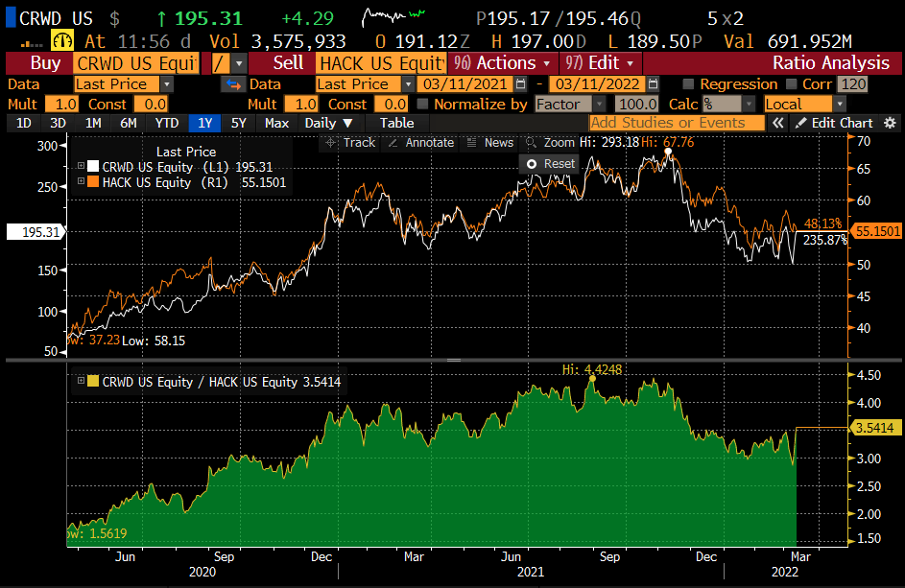Open chart settings gear icon
This screenshot has width=905, height=588.
890,123
